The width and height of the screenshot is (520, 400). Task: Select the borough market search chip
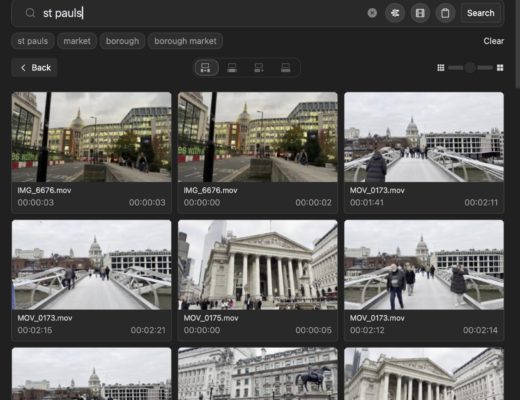pos(185,41)
